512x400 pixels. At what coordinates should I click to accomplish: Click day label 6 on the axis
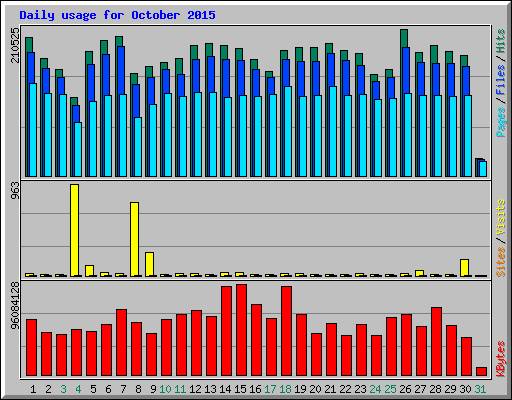click(x=108, y=389)
